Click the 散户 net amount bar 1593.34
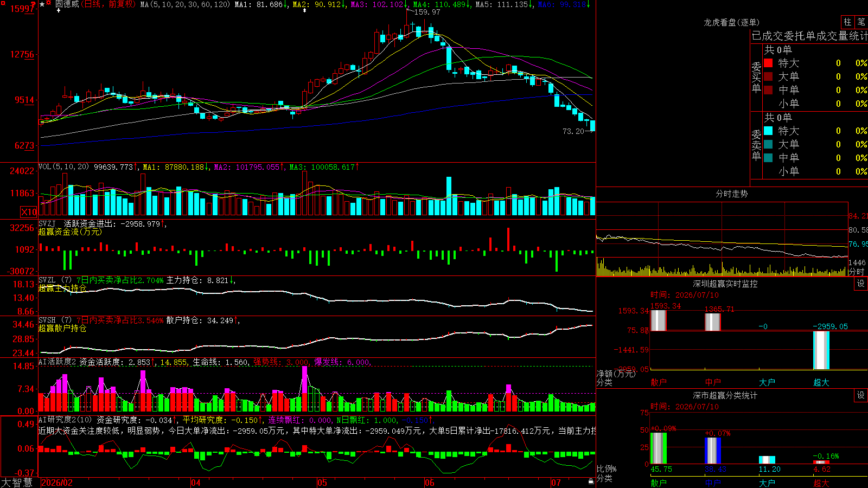This screenshot has width=868, height=488. pyautogui.click(x=658, y=320)
